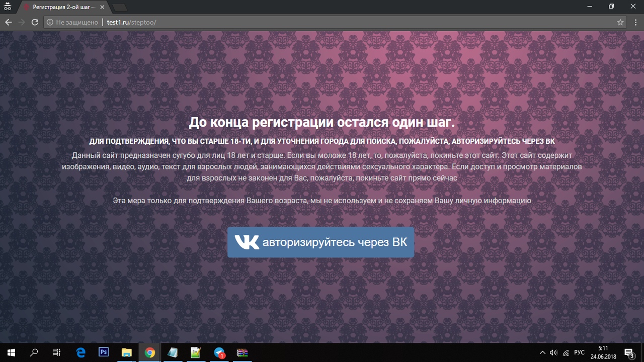
Task: Open Task View on the taskbar
Action: pos(57,352)
